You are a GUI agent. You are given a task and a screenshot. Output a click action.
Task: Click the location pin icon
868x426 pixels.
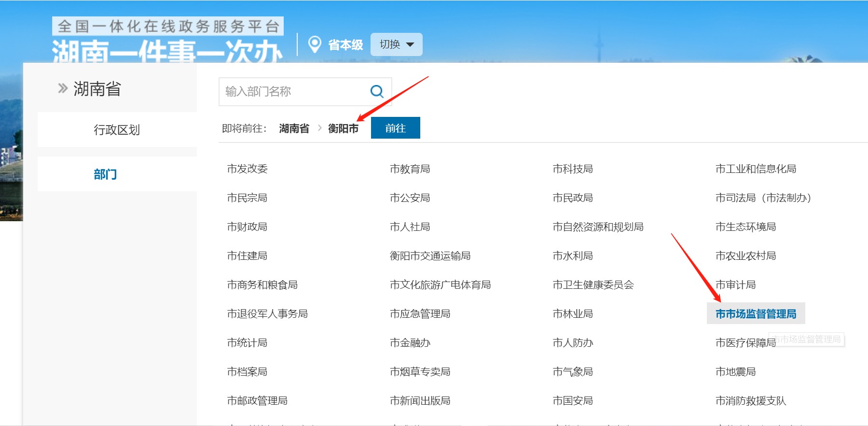[x=315, y=44]
